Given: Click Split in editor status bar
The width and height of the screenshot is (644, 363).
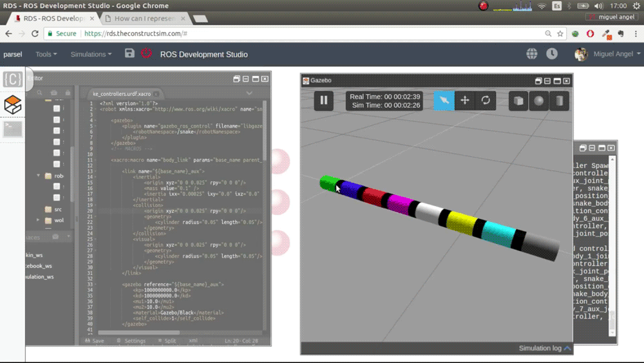Looking at the screenshot, I should pos(167,341).
